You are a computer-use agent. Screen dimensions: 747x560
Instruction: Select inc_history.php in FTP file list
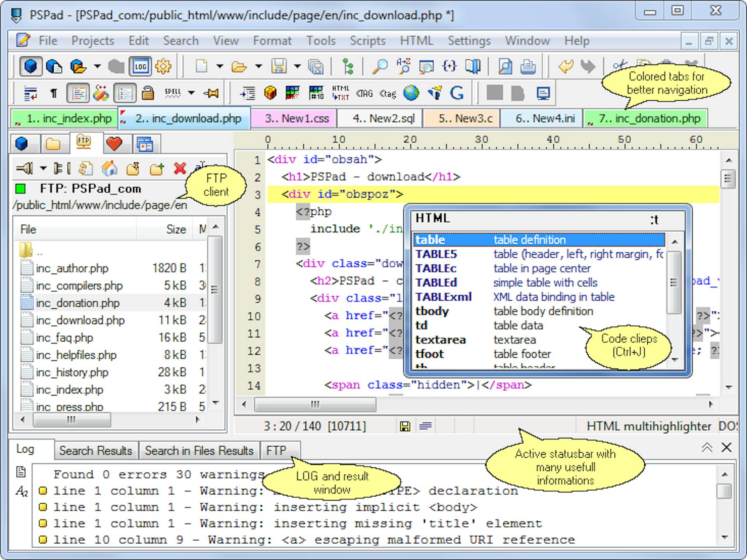click(72, 372)
